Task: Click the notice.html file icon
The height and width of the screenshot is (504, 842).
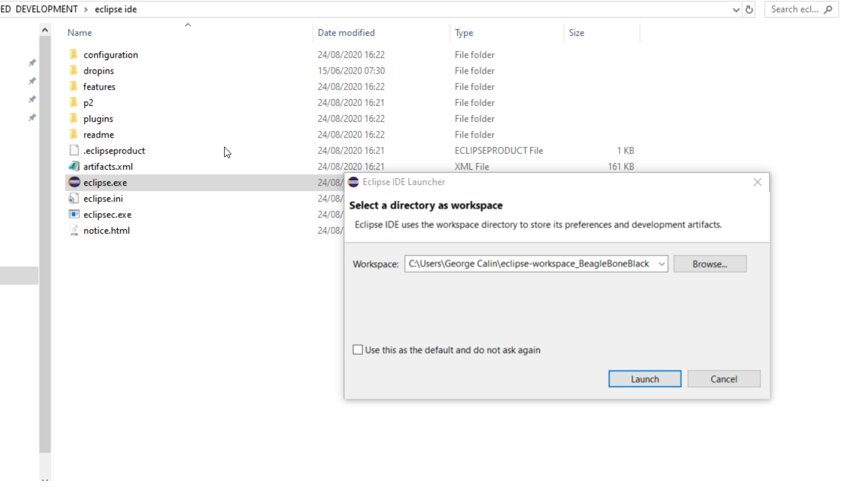Action: 74,230
